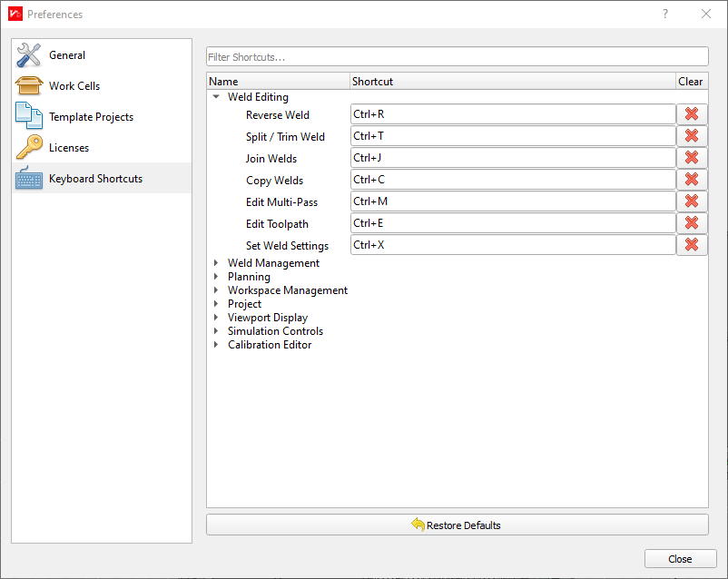Viewport: 728px width, 579px height.
Task: Select the Reverse Weld row label
Action: click(277, 114)
